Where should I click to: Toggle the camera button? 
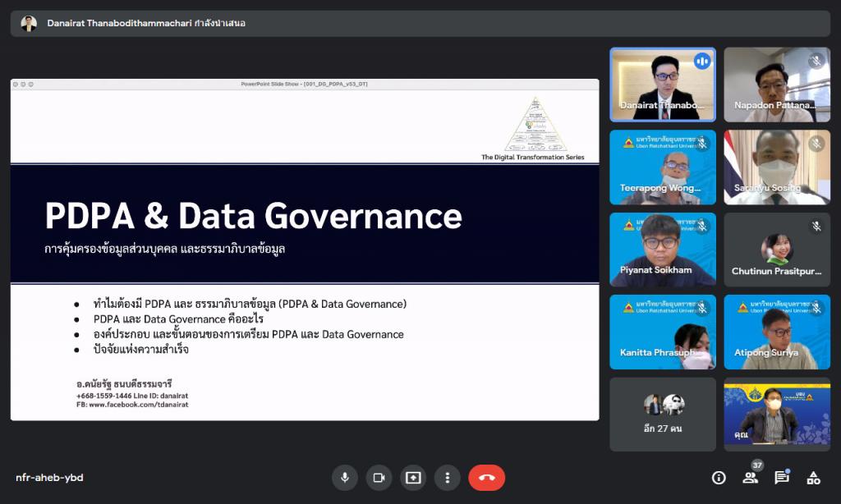[x=379, y=478]
